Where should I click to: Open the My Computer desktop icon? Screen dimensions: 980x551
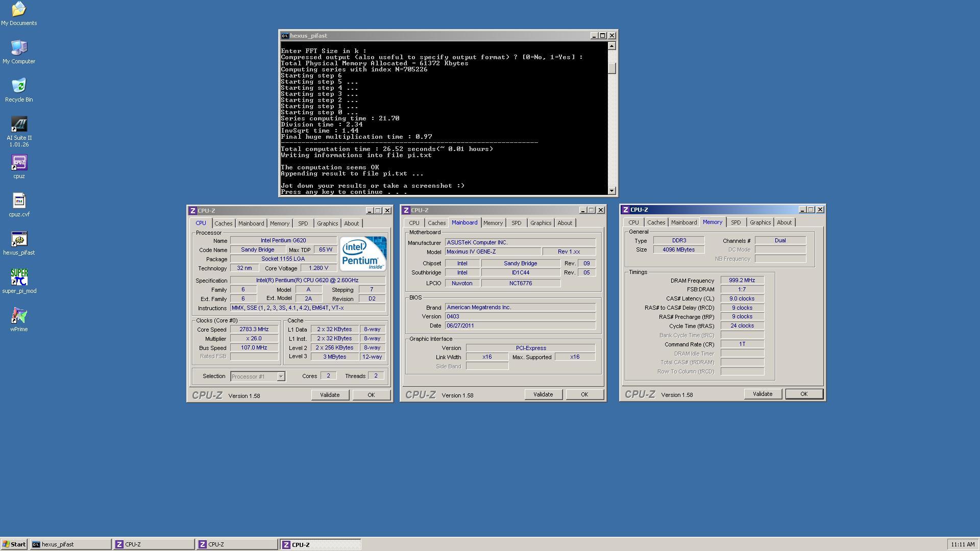(19, 52)
